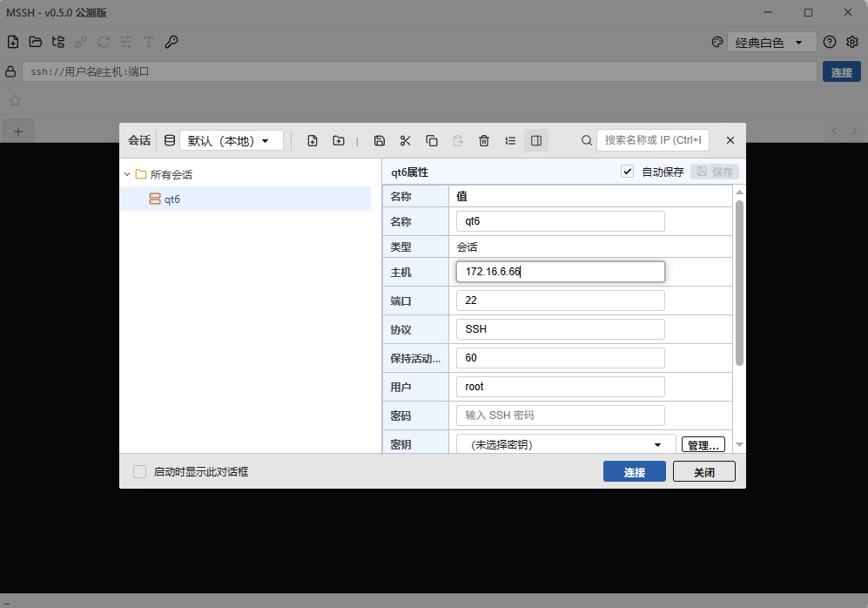868x608 pixels.
Task: Click the keep-alive field showing 60
Action: coord(560,358)
